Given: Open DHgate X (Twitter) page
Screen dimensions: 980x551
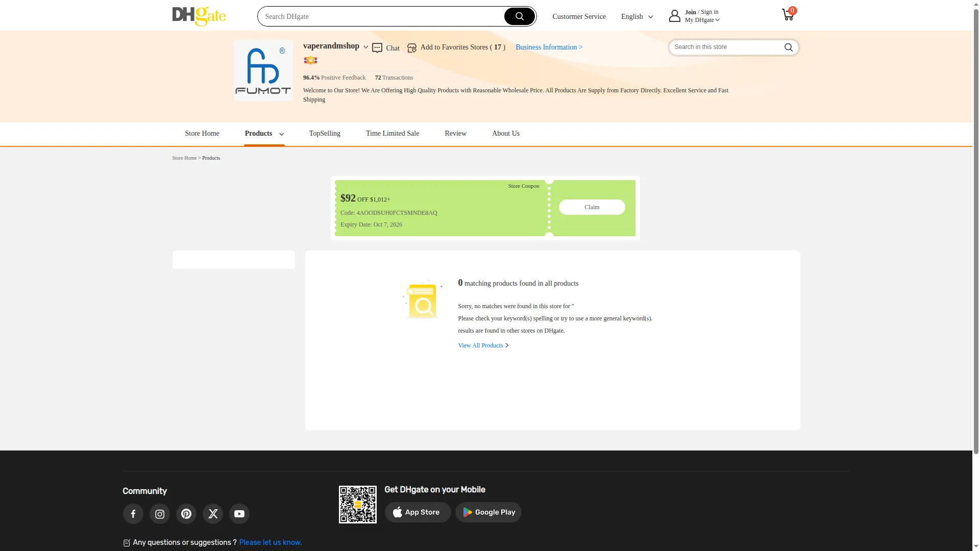Looking at the screenshot, I should 213,514.
